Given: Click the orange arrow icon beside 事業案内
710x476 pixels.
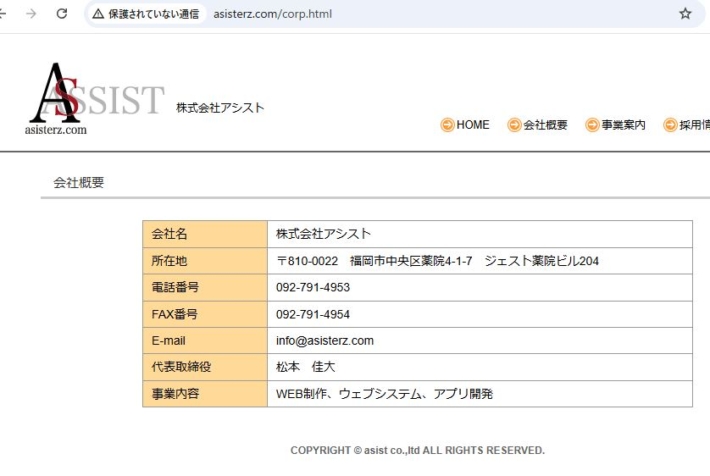Looking at the screenshot, I should pos(592,125).
